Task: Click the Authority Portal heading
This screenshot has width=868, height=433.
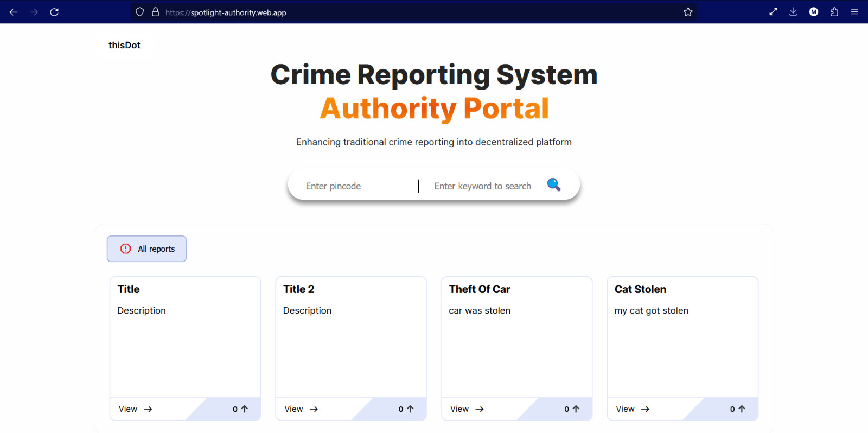Action: pos(434,109)
